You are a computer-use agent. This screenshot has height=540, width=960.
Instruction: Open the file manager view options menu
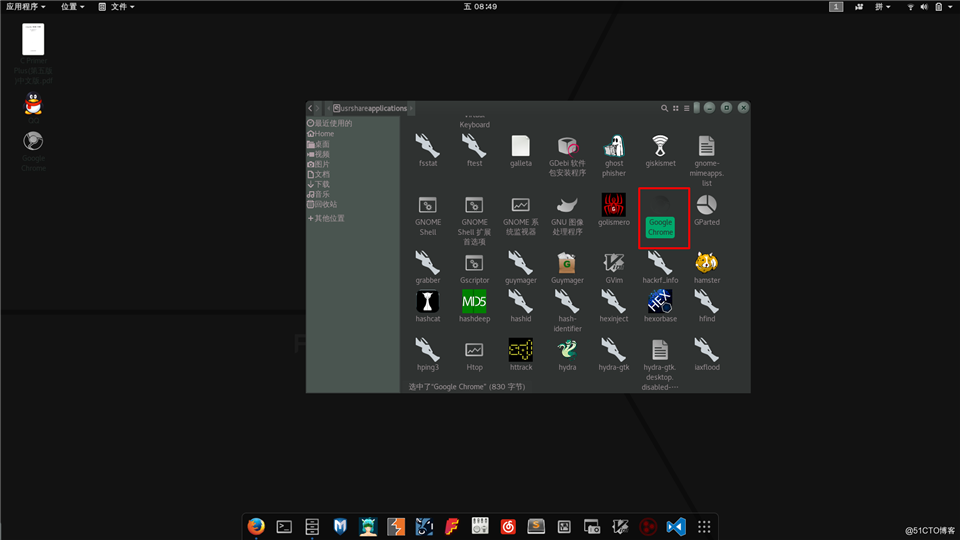pyautogui.click(x=686, y=108)
